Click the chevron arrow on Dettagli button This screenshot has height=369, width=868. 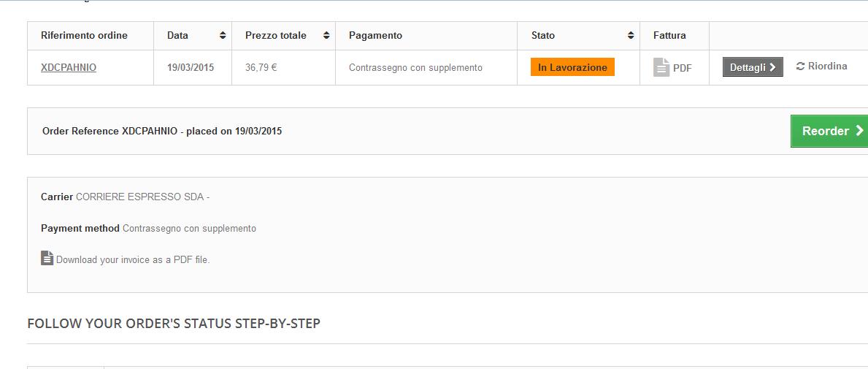(773, 67)
